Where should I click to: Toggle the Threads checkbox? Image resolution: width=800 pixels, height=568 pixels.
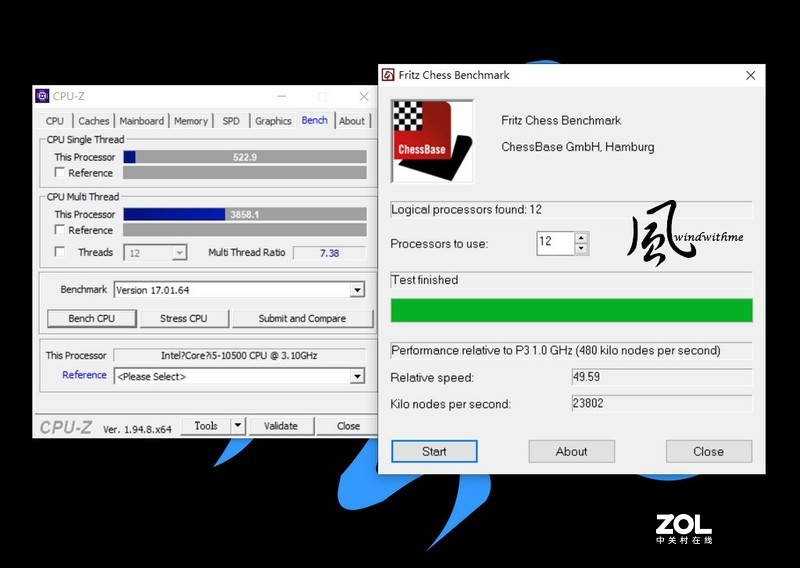[60, 252]
